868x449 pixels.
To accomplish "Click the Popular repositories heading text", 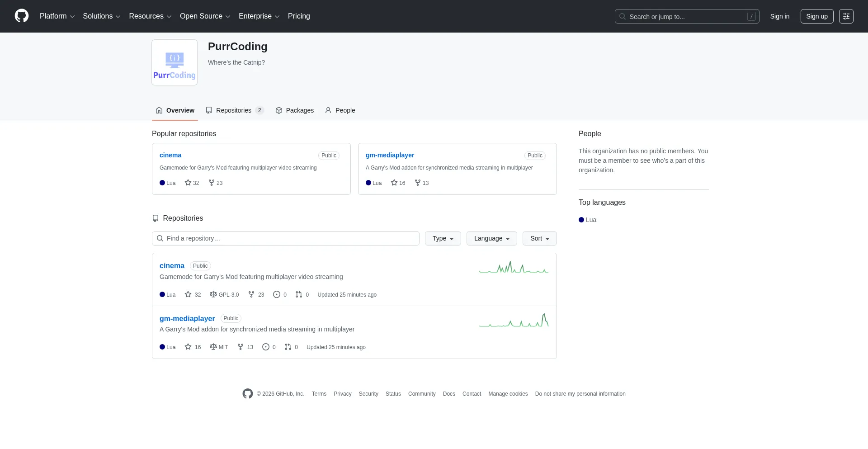I will (x=184, y=133).
